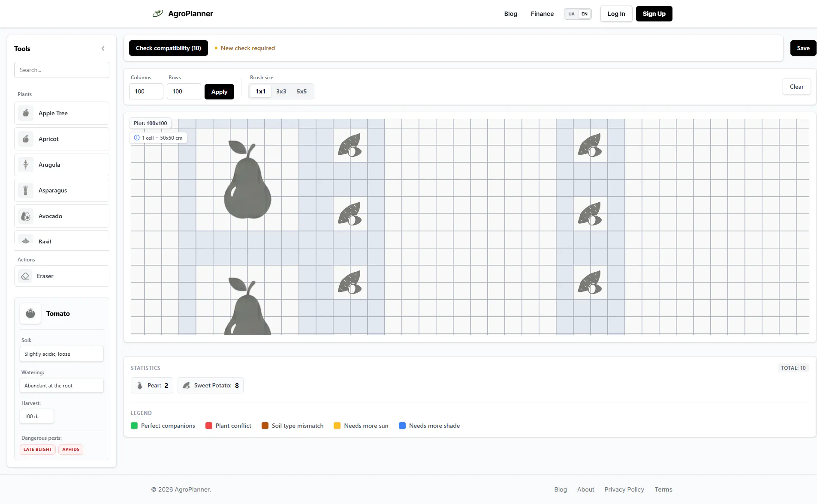Collapse the Tools panel with the chevron
The height and width of the screenshot is (504, 817).
click(x=103, y=48)
